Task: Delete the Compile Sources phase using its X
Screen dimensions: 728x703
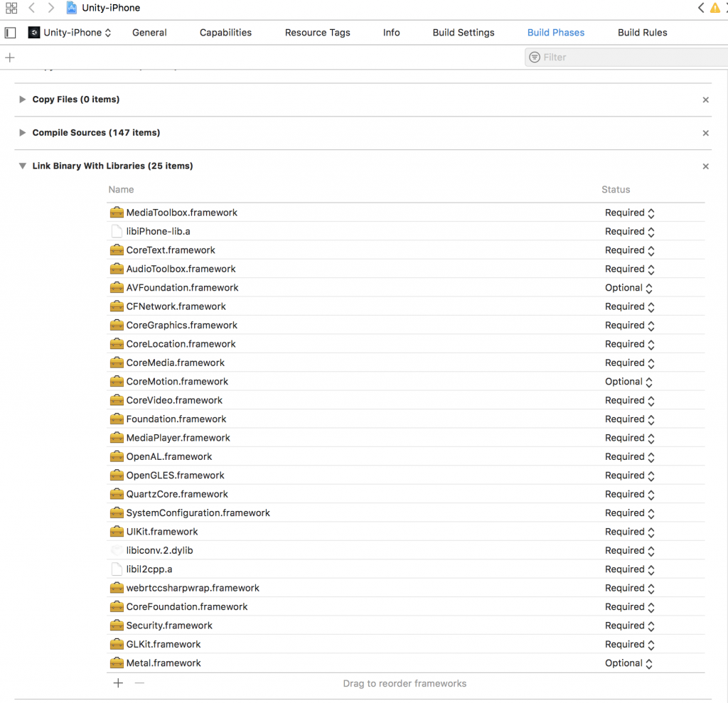Action: [705, 134]
